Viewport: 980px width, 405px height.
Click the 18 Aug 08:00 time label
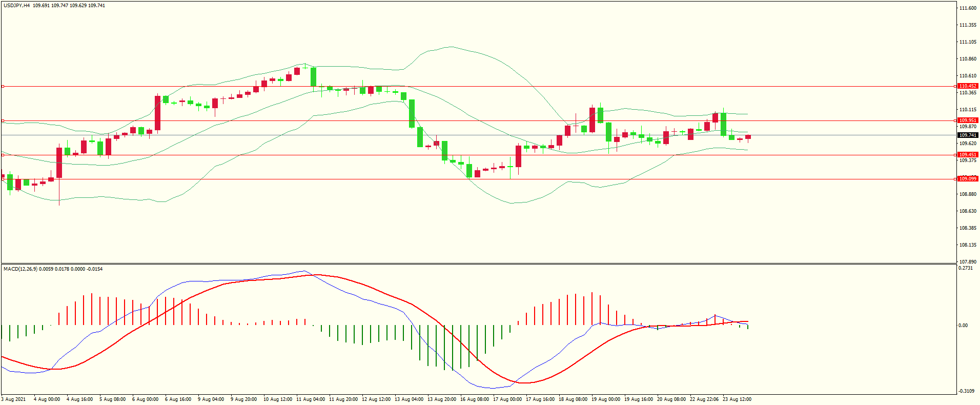[573, 399]
